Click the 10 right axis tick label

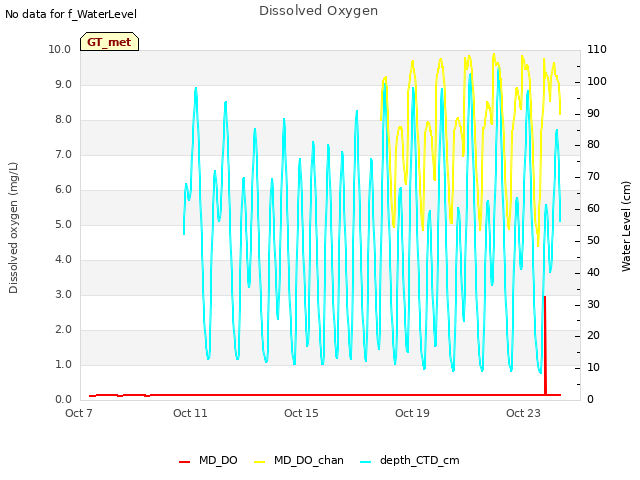click(x=593, y=368)
